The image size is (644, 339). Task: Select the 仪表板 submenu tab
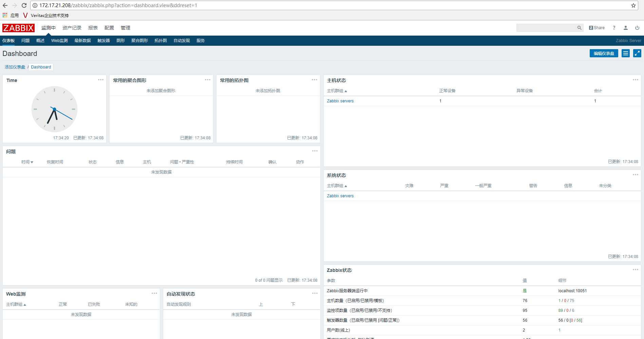click(x=8, y=41)
